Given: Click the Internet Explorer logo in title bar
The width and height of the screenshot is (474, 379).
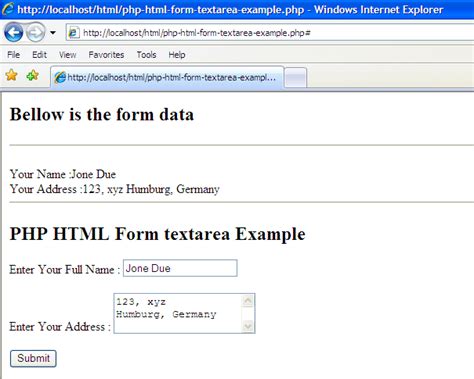Looking at the screenshot, I should click(8, 9).
